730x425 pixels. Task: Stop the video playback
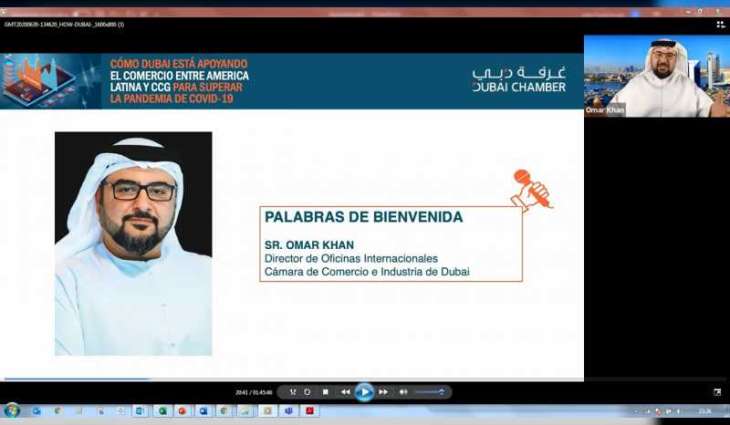click(x=325, y=392)
